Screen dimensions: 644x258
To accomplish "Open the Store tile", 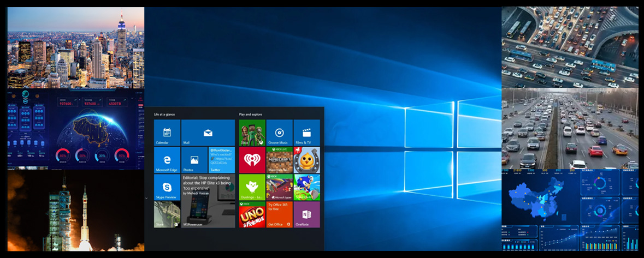I will (167, 214).
